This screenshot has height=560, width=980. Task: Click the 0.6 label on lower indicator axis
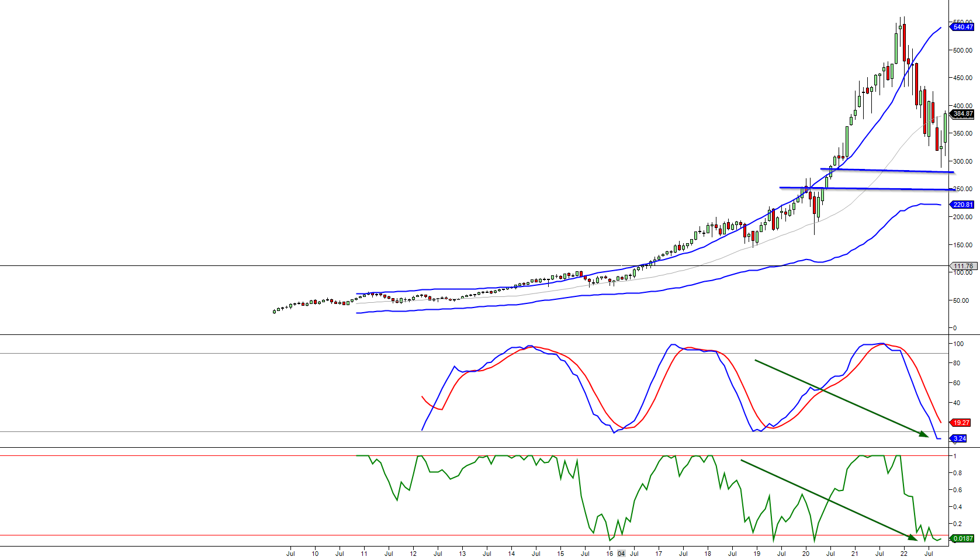[x=958, y=490]
